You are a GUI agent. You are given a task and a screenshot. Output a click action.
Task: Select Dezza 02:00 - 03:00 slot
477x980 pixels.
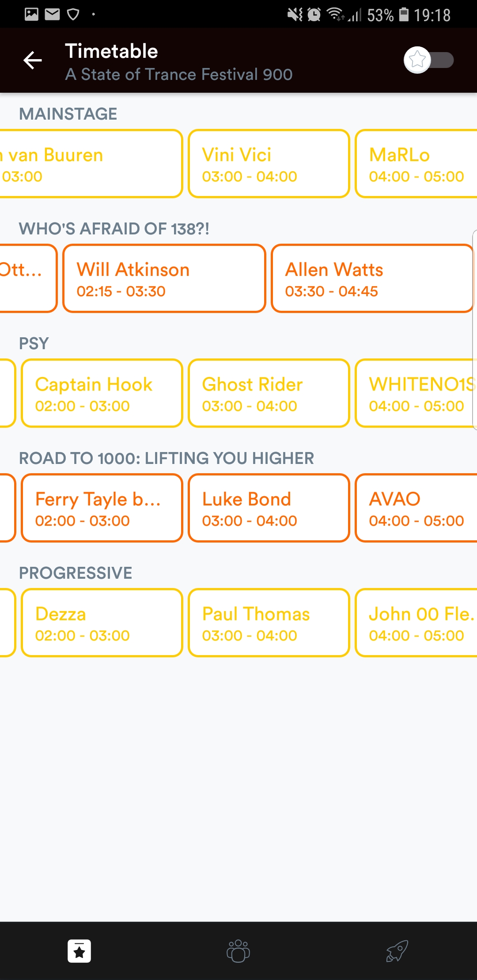point(102,623)
